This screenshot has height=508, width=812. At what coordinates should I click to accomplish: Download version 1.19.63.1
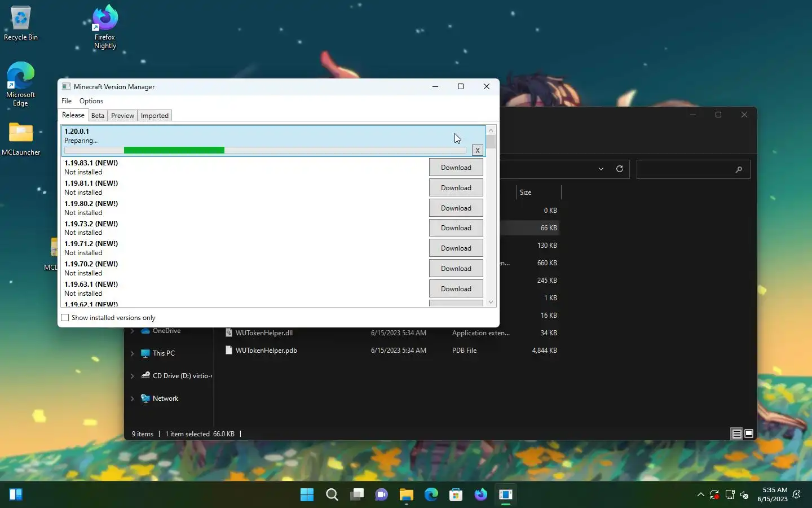tap(456, 289)
